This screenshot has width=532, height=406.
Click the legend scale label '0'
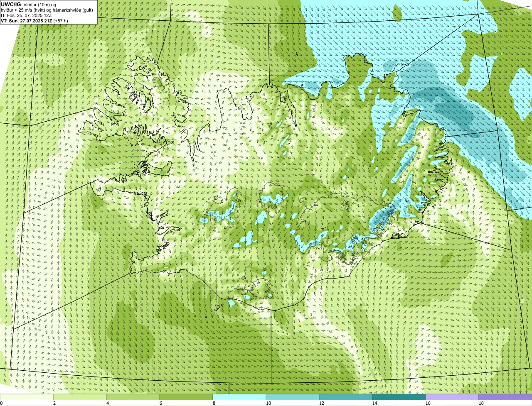1,403
